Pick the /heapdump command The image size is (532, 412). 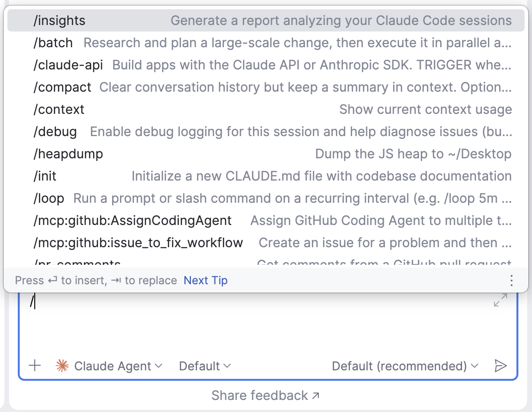point(68,154)
